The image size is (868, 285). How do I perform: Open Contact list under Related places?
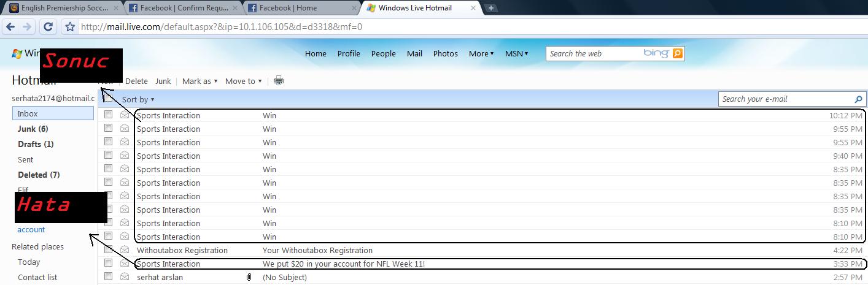click(37, 277)
